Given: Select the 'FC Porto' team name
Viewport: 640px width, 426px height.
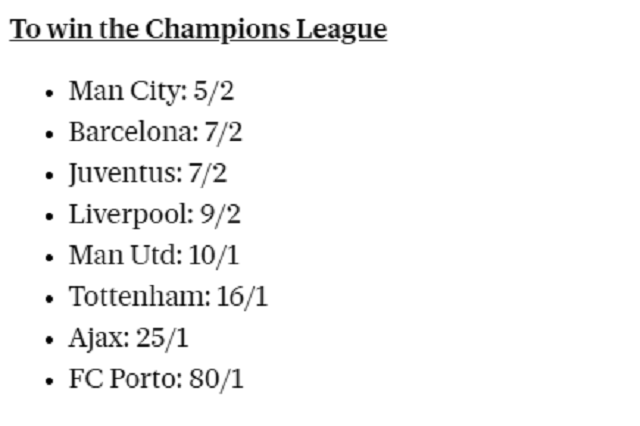Looking at the screenshot, I should 123,379.
